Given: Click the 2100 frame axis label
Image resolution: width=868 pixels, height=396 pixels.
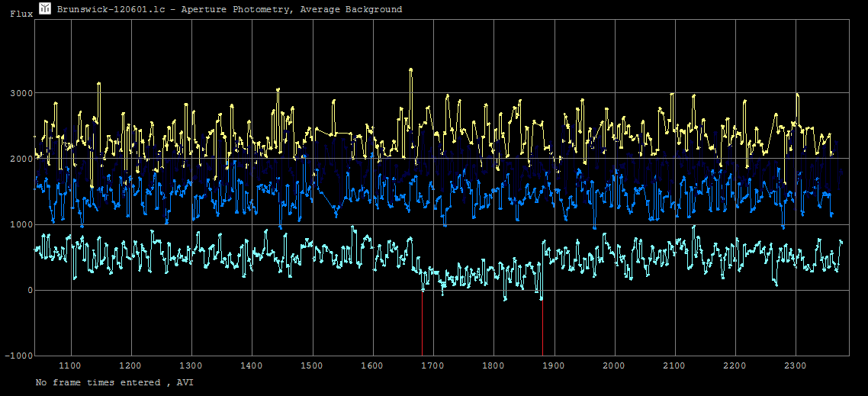Looking at the screenshot, I should (x=675, y=365).
